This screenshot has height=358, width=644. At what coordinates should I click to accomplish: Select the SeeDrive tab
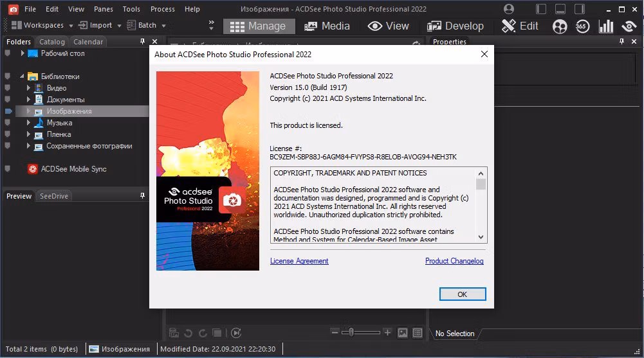click(x=54, y=196)
